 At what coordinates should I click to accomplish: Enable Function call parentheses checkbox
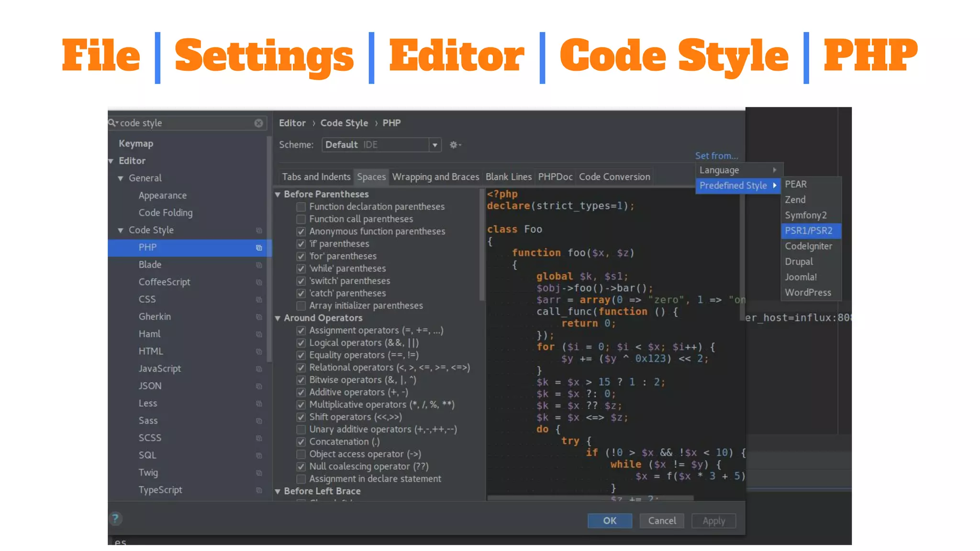(301, 219)
